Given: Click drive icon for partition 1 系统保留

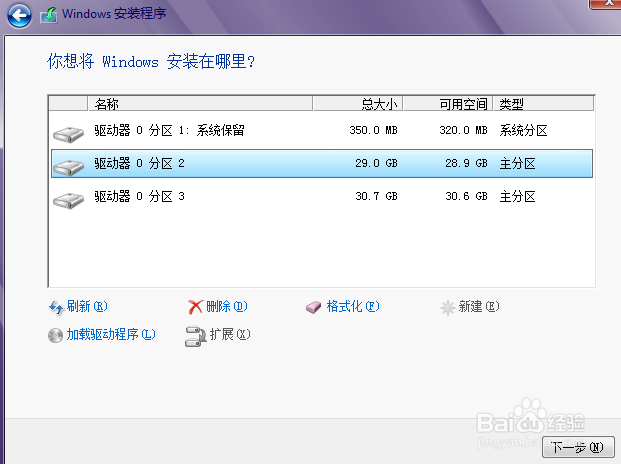Looking at the screenshot, I should point(69,134).
